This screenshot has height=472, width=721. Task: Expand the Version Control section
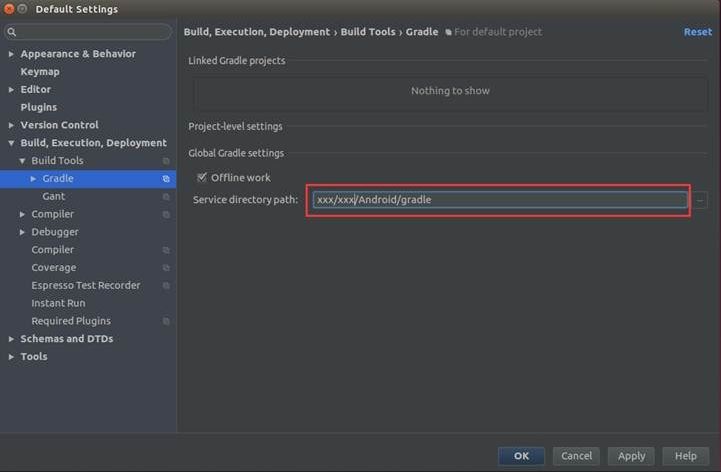point(11,126)
